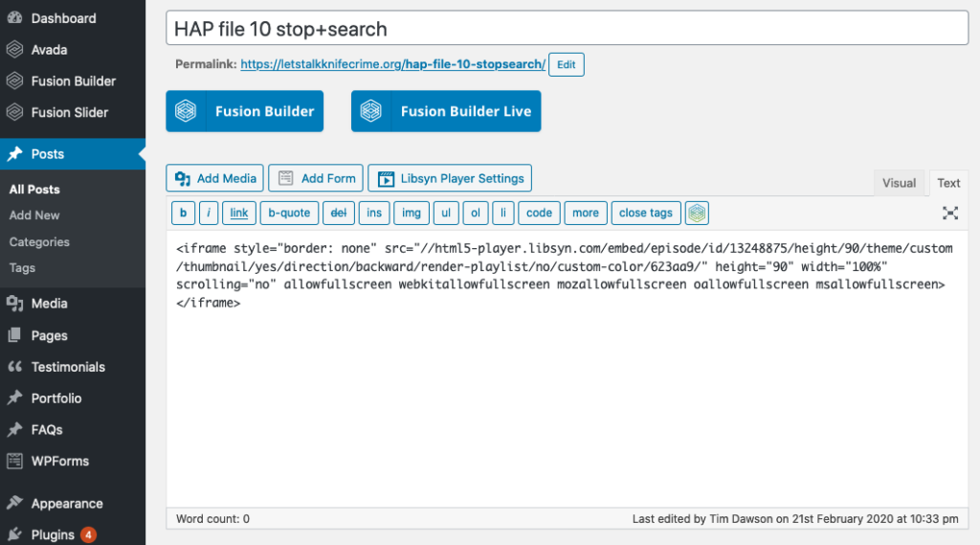
Task: Open Dashboard from sidebar icon
Action: pos(15,18)
